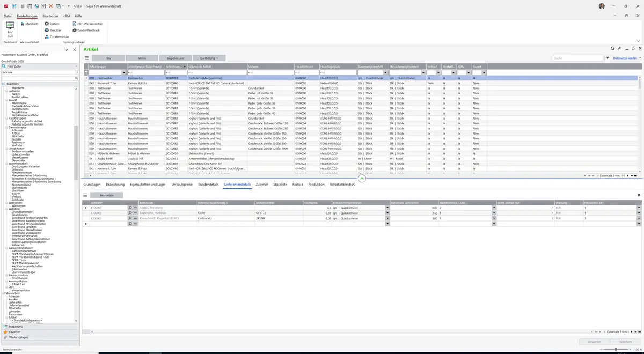Viewport: 644px width, 354px height.
Task: Select the Stehleuchte (Favorit) article row
Action: [361, 153]
